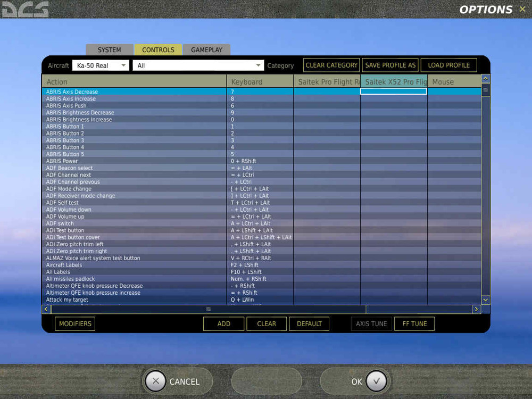The width and height of the screenshot is (532, 399).
Task: Click SAVE PROFILE AS button
Action: point(390,65)
